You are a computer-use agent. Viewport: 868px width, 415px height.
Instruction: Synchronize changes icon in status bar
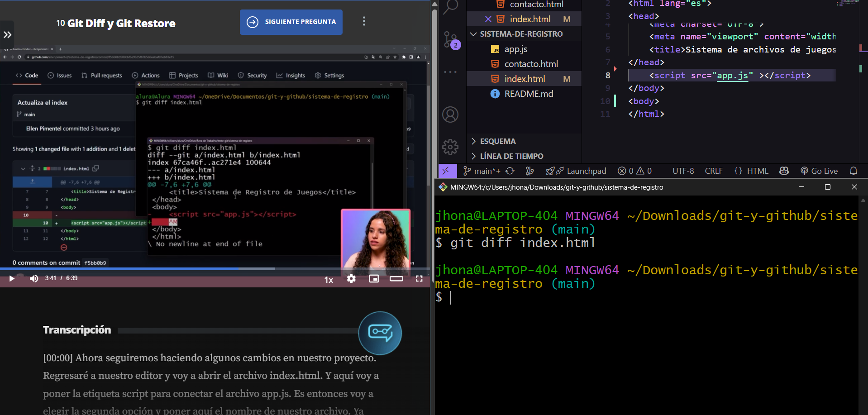pyautogui.click(x=510, y=171)
